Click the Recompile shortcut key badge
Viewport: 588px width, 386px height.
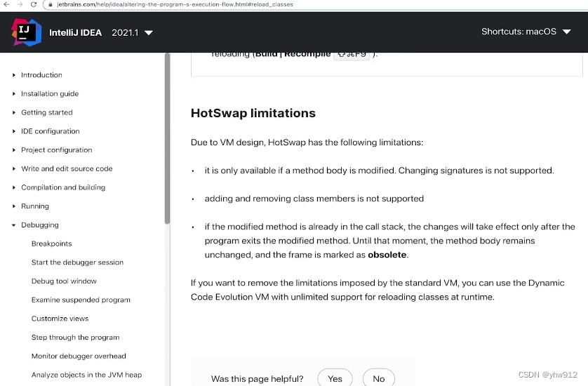point(352,55)
